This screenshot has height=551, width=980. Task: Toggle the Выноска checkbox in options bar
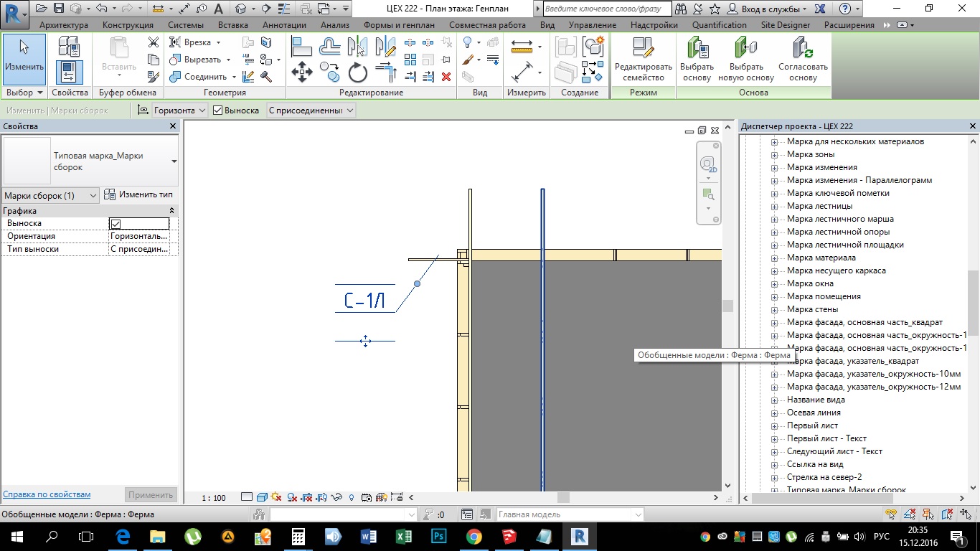click(218, 110)
